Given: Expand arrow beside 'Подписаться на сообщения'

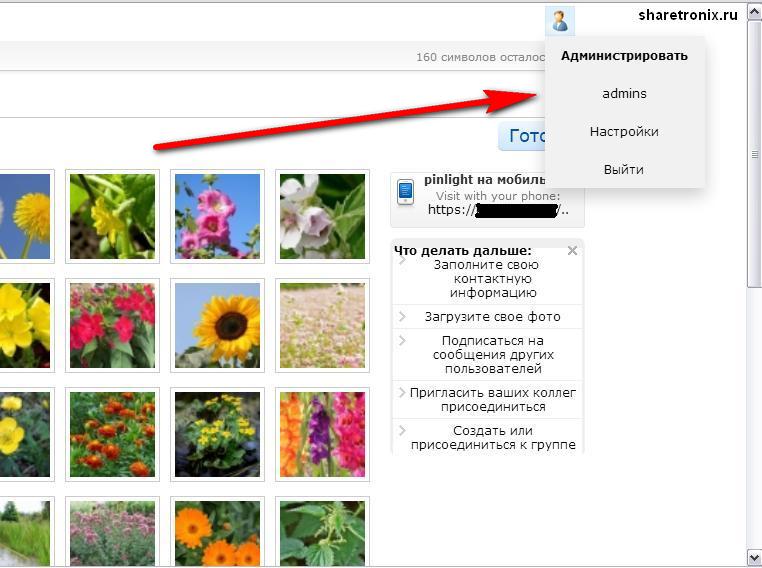Looking at the screenshot, I should click(x=402, y=340).
